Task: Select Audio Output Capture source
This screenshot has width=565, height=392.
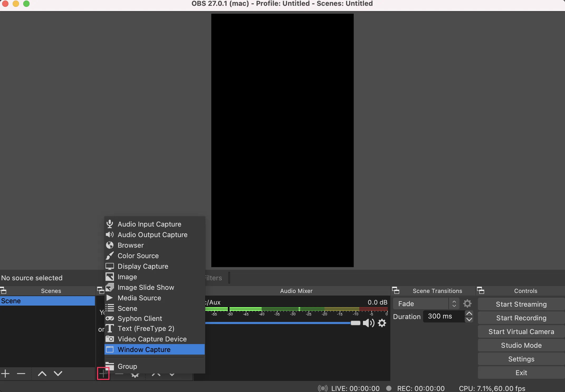Action: 155,235
